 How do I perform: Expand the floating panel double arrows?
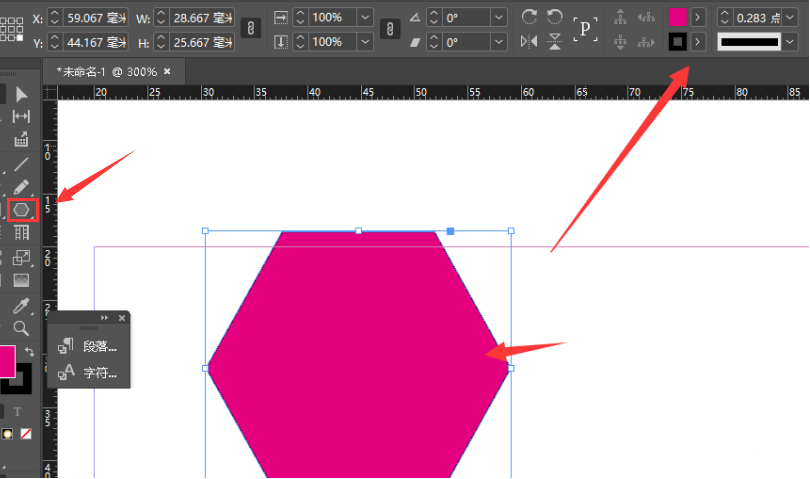[105, 318]
